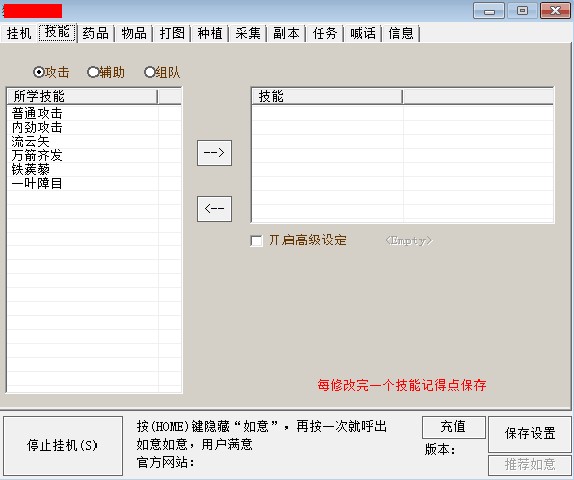Image resolution: width=574 pixels, height=480 pixels.
Task: Maximize the window
Action: point(522,10)
